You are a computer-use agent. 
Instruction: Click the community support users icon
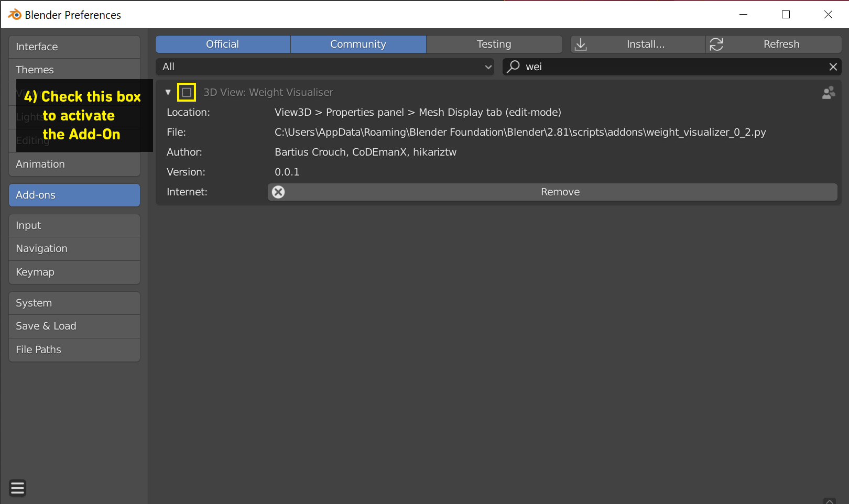click(829, 93)
